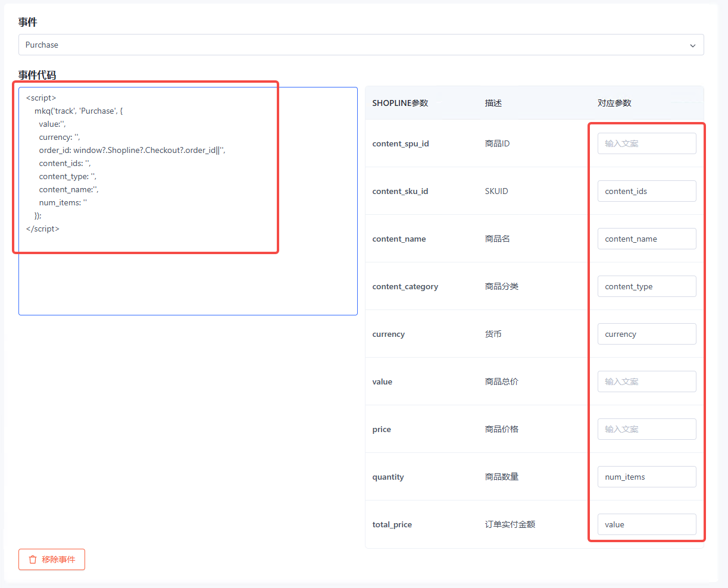Click the value field for total_price
The height and width of the screenshot is (588, 728).
click(x=646, y=524)
